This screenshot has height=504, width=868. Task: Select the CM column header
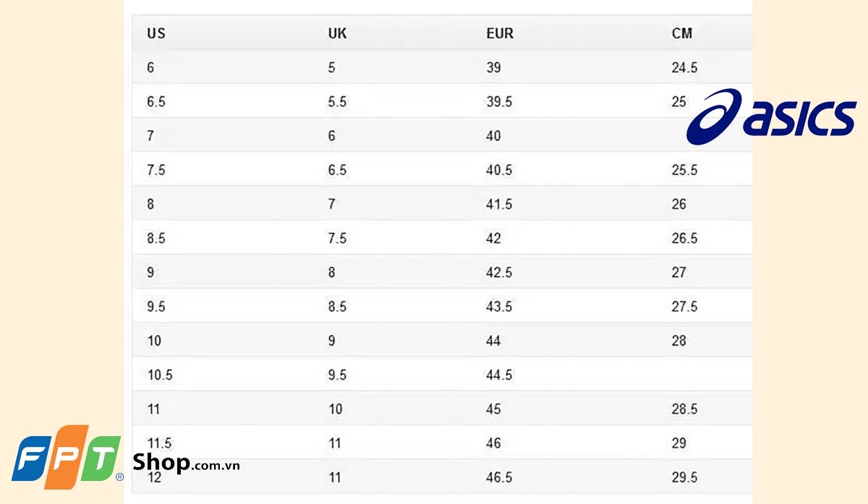coord(681,33)
